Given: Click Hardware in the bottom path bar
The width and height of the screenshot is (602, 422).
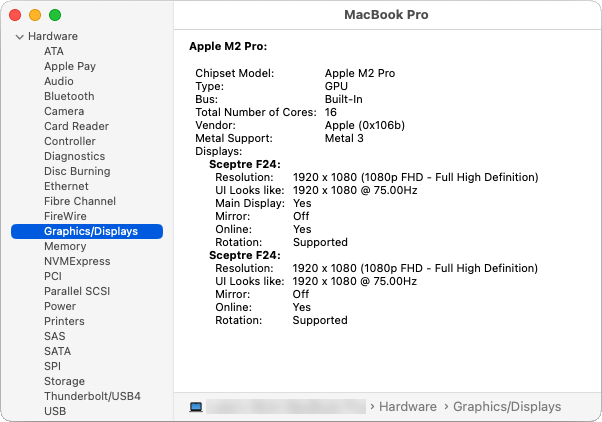Looking at the screenshot, I should (x=408, y=407).
